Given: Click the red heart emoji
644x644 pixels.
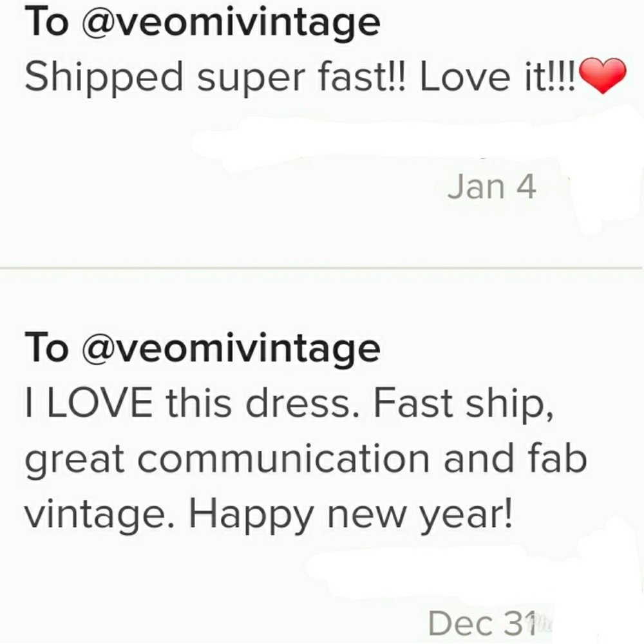Looking at the screenshot, I should coord(603,75).
